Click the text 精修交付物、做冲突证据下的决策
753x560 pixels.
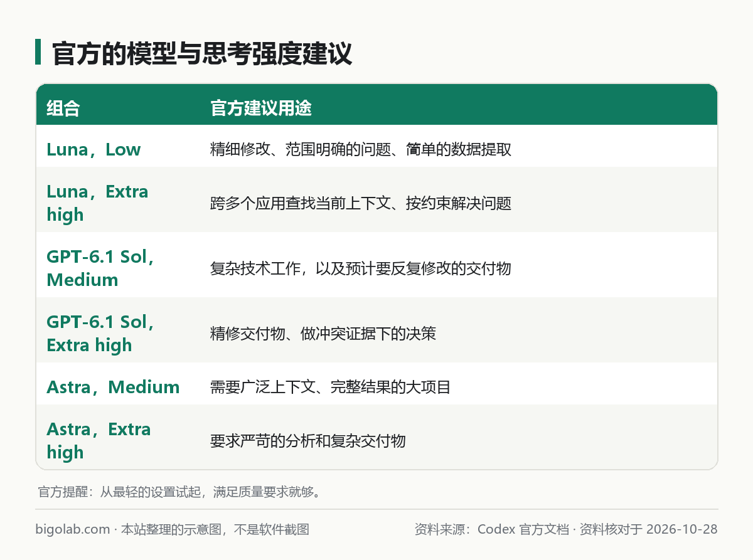323,334
